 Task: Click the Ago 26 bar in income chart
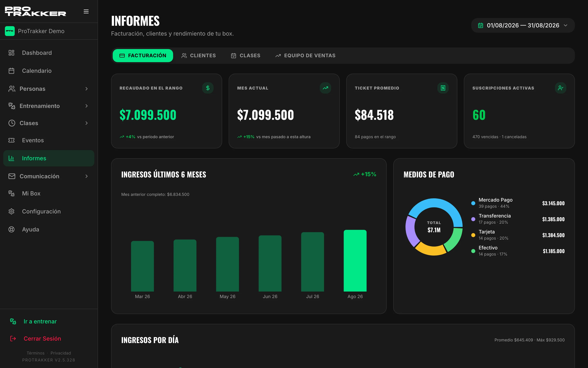355,261
